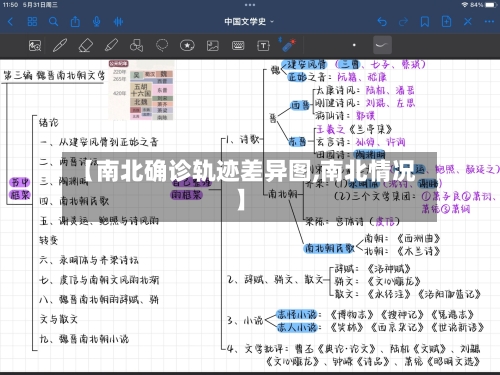This screenshot has width=500, height=375.
Task: Tap the 3、小说 branch node
Action: 245,321
